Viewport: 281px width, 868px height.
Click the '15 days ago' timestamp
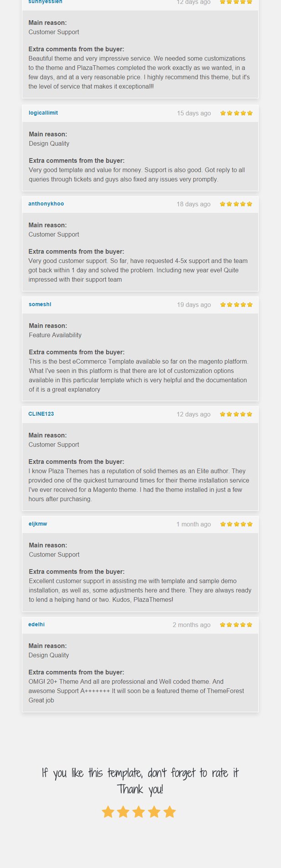tap(194, 113)
